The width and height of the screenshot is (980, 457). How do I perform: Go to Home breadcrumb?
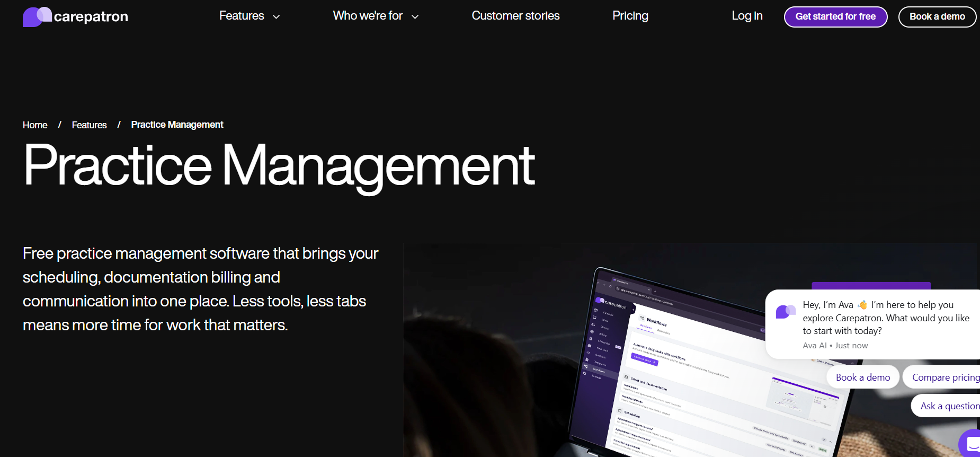pyautogui.click(x=35, y=125)
